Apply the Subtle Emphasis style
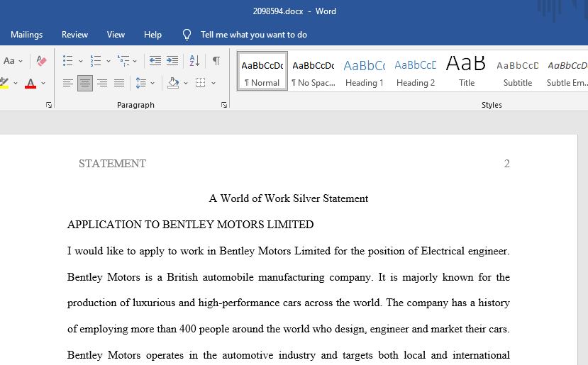 (x=567, y=71)
